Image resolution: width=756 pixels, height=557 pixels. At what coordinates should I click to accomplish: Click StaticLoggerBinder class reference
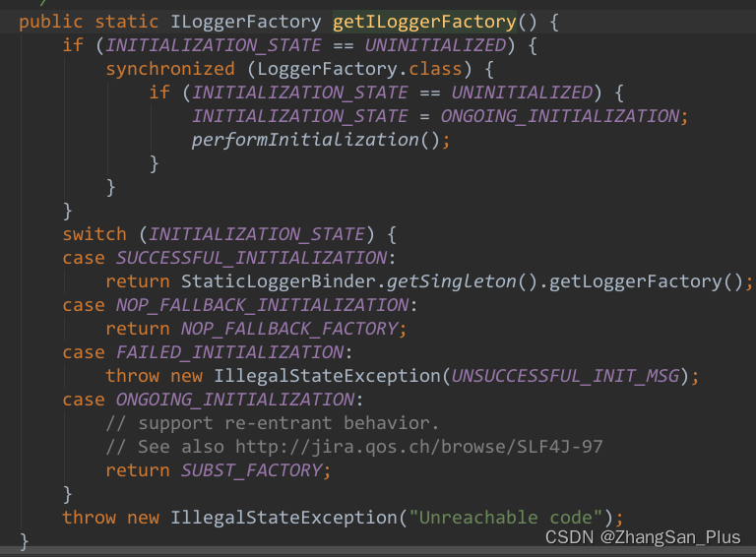pos(279,281)
